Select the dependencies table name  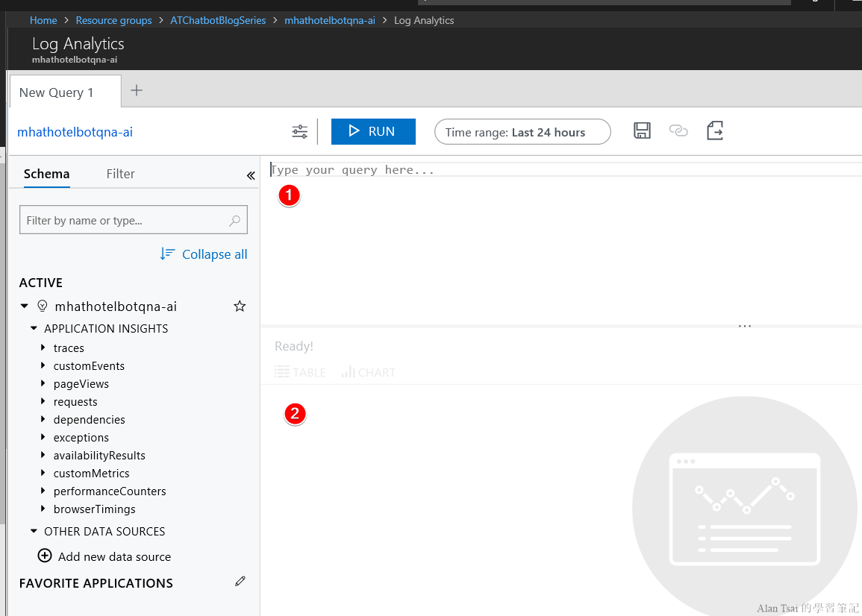point(89,419)
